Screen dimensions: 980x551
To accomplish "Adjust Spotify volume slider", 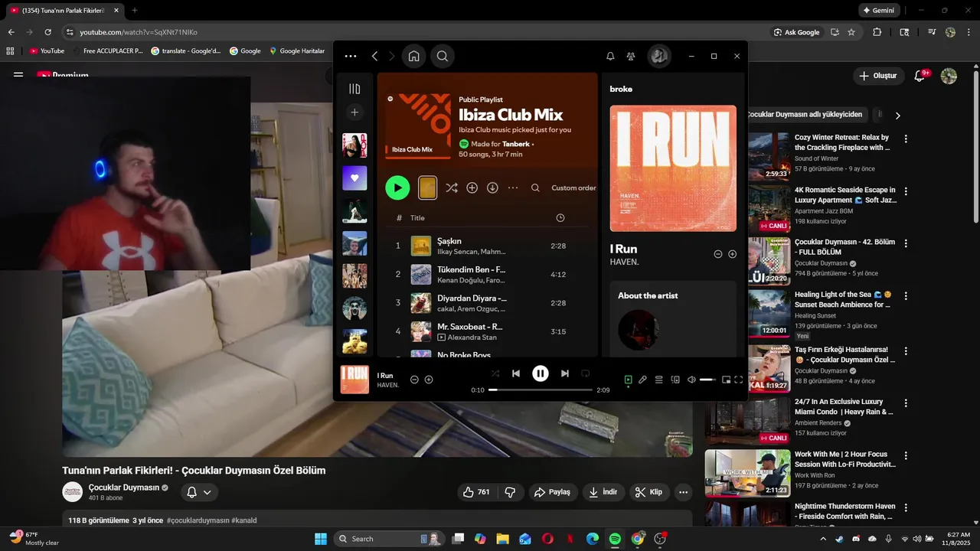I will point(708,380).
